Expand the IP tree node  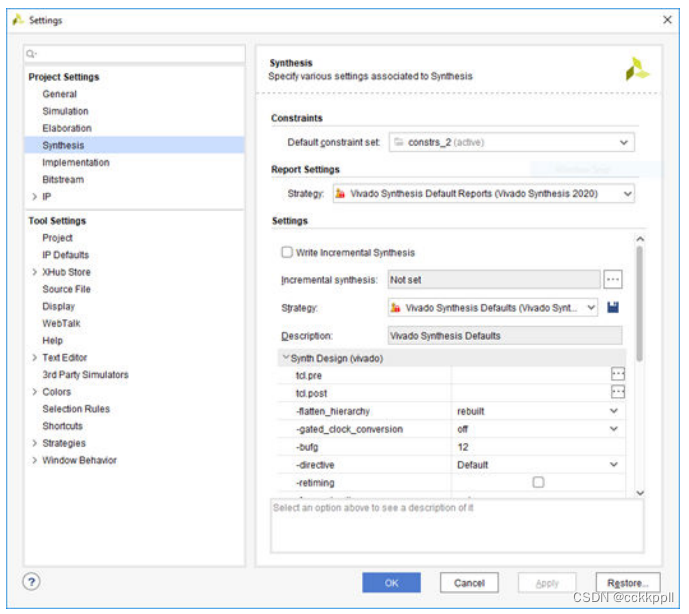pos(34,196)
